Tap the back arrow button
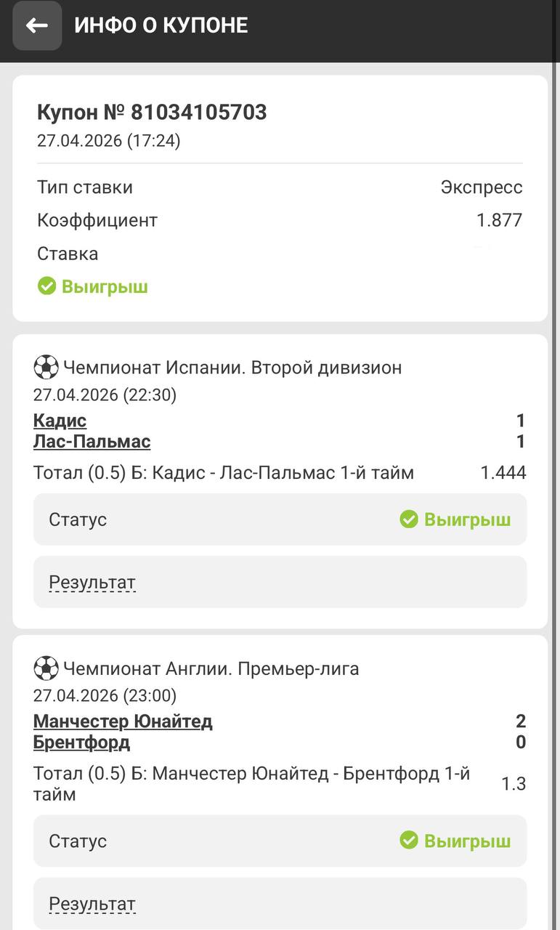This screenshot has height=930, width=560. [x=37, y=25]
